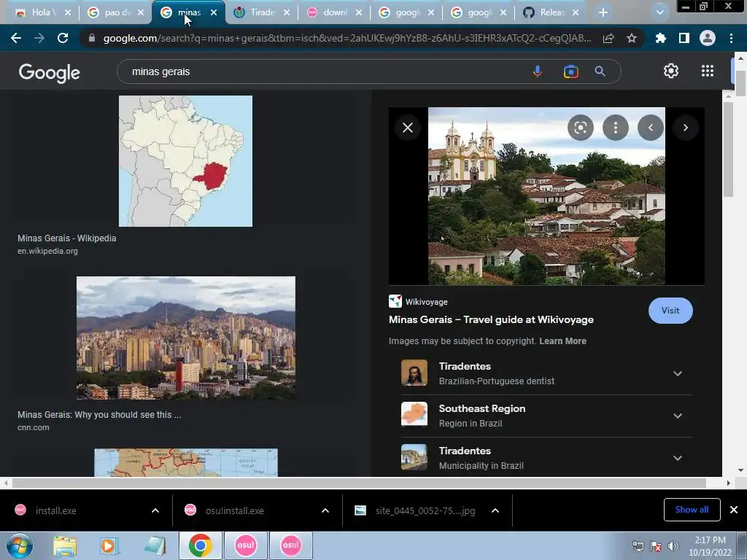Screen dimensions: 747x560
Task: Open the Southeast Region map thumbnail
Action: coord(414,415)
